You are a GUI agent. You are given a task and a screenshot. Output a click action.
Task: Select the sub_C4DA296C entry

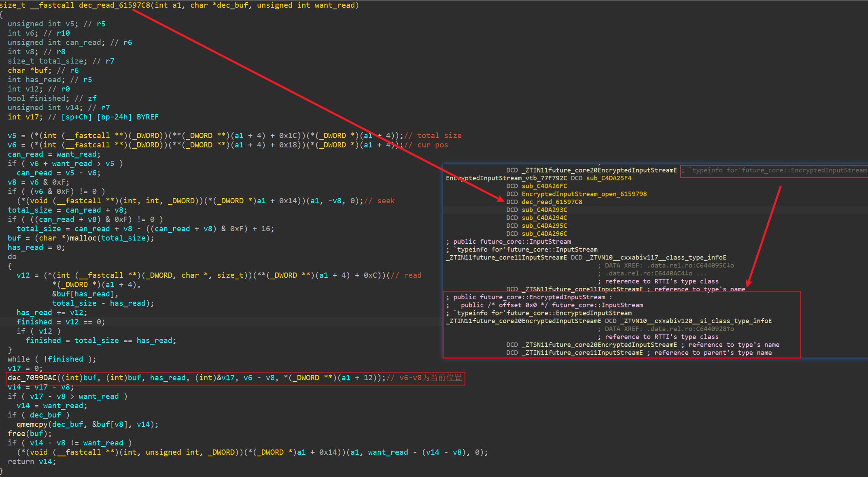point(544,234)
